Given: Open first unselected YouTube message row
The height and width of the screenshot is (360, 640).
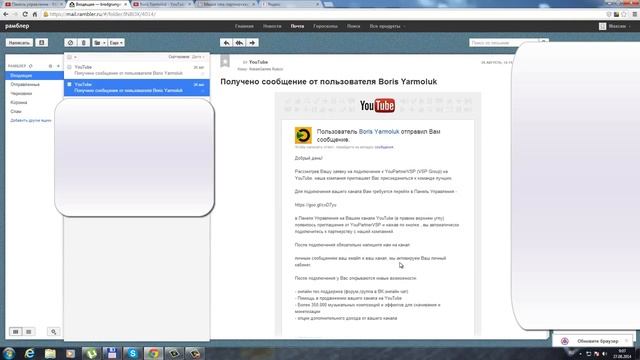Looking at the screenshot, I should coord(137,70).
